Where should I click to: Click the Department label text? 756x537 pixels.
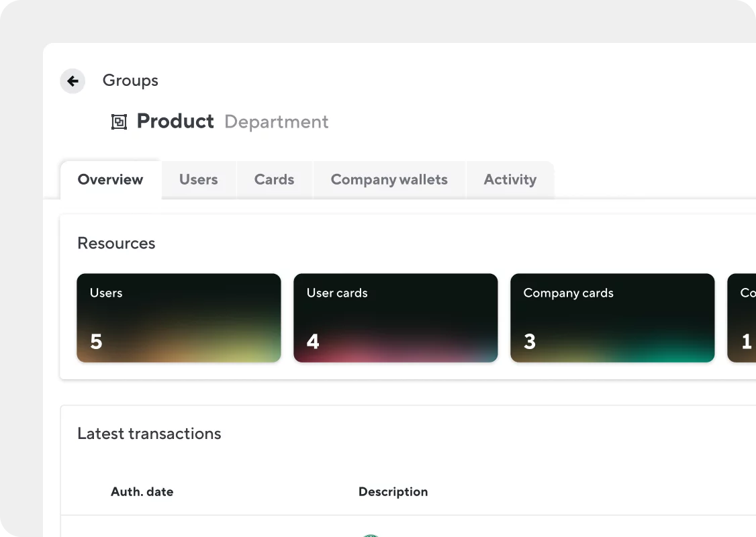276,122
